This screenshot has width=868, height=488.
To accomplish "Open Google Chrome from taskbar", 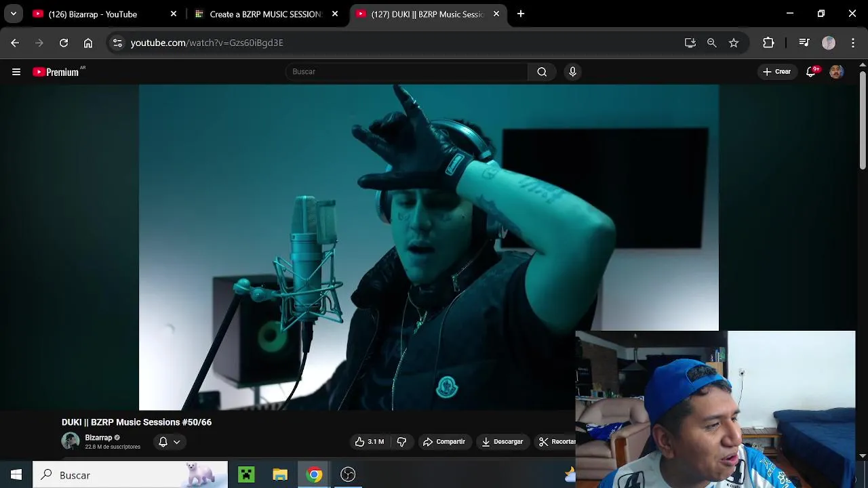I will coord(314,474).
